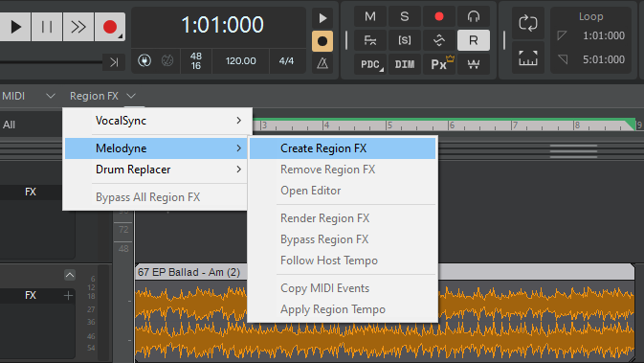Toggle the PDC override button

(x=370, y=64)
